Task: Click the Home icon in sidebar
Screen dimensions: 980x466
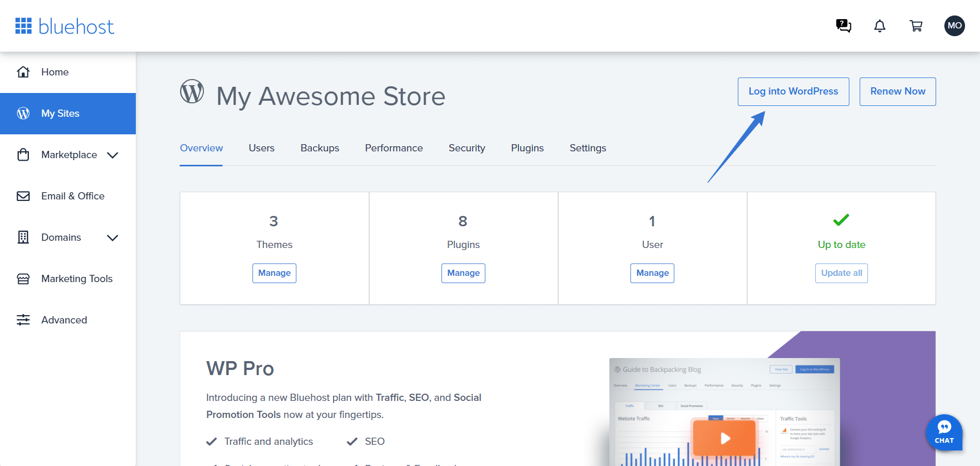Action: [x=23, y=72]
